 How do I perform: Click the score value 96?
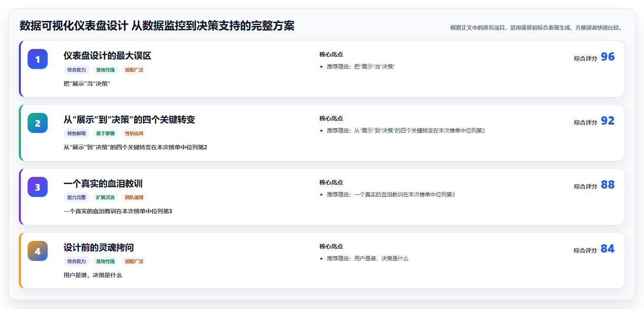[608, 57]
